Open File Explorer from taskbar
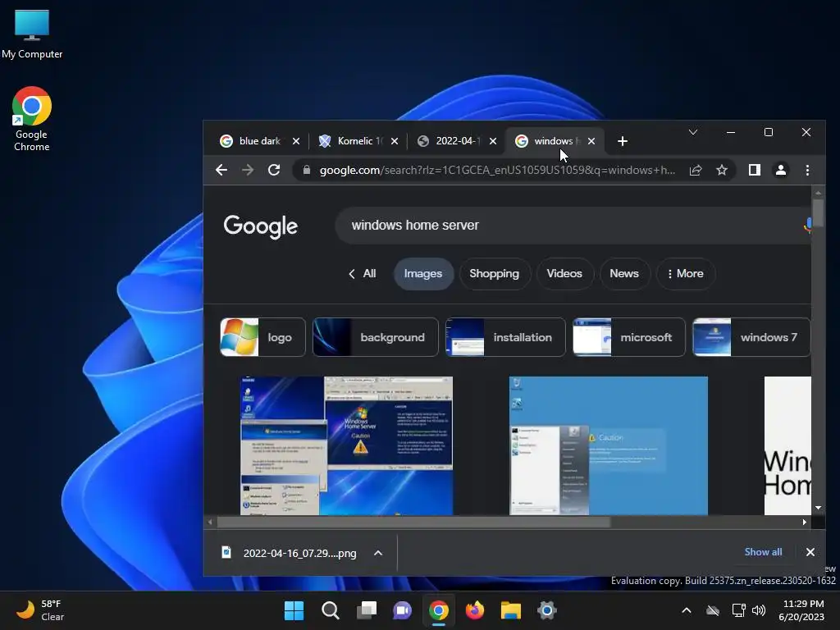This screenshot has height=630, width=840. (511, 610)
